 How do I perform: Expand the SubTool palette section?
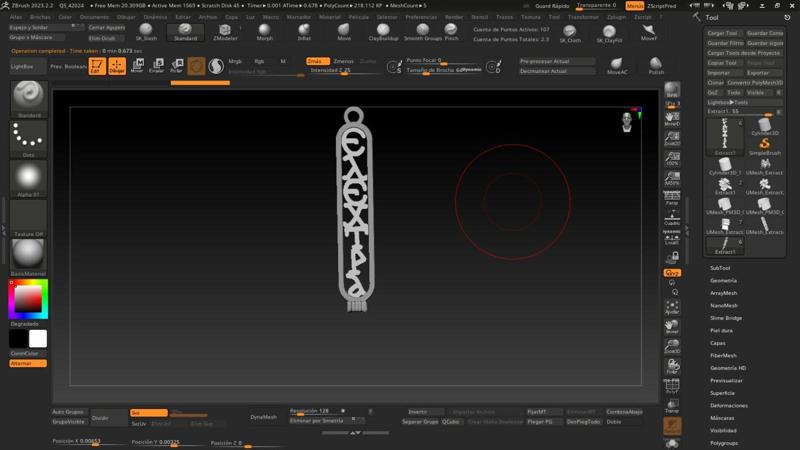720,268
